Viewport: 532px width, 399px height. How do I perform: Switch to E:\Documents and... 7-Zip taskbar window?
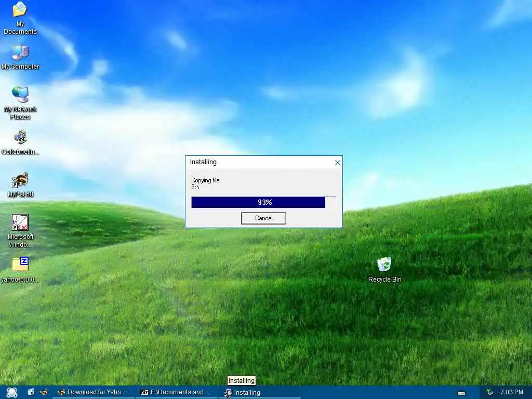click(x=177, y=392)
